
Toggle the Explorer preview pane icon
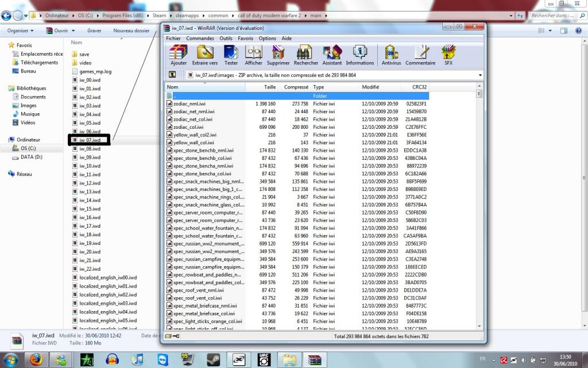(x=564, y=31)
